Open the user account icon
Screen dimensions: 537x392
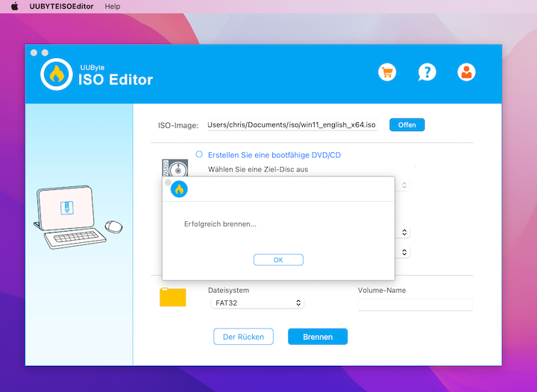[x=466, y=72]
